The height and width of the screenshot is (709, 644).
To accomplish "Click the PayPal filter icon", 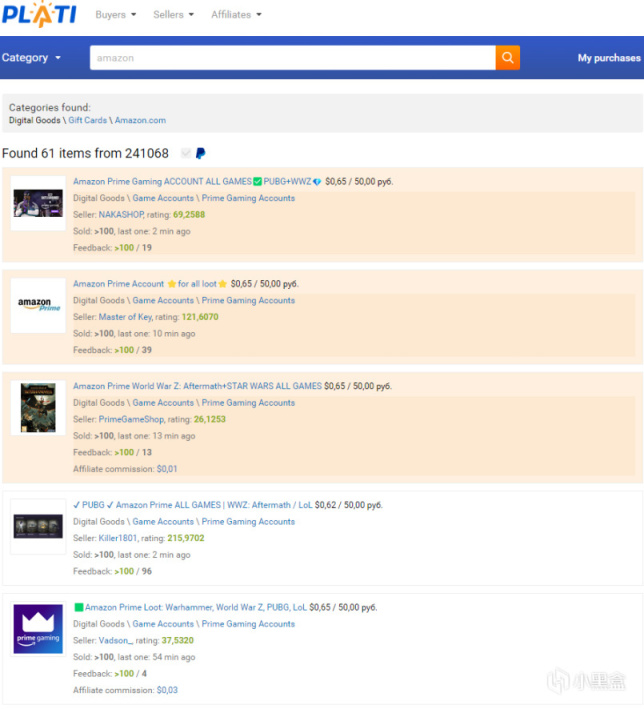I will (200, 154).
